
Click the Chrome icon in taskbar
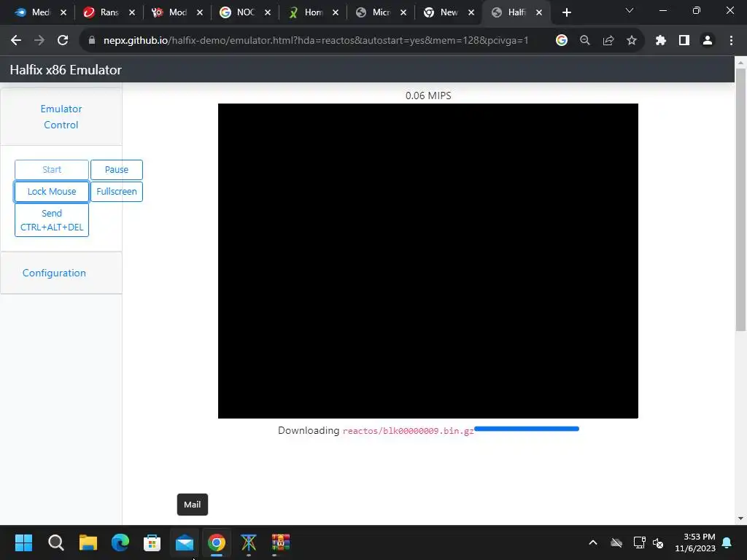point(216,542)
